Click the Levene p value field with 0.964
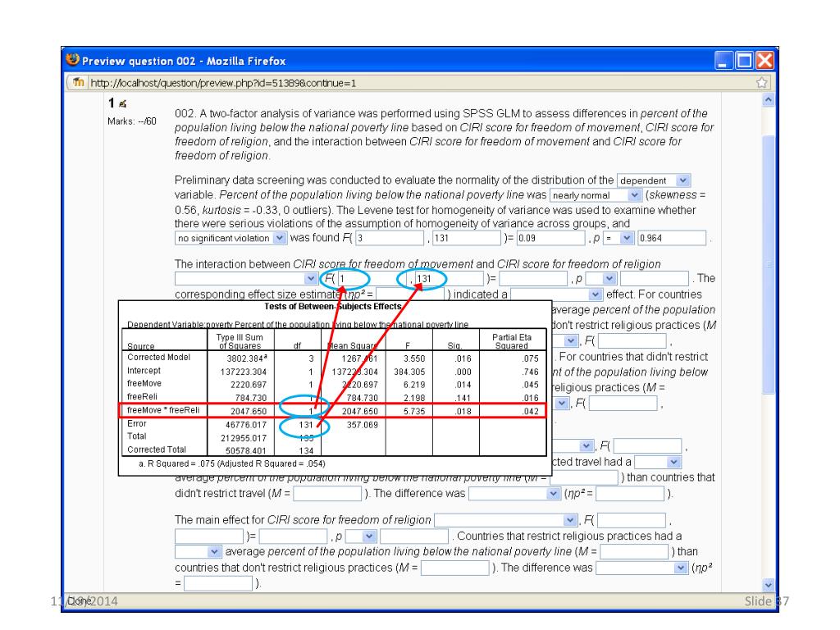This screenshot has width=840, height=630. click(671, 238)
